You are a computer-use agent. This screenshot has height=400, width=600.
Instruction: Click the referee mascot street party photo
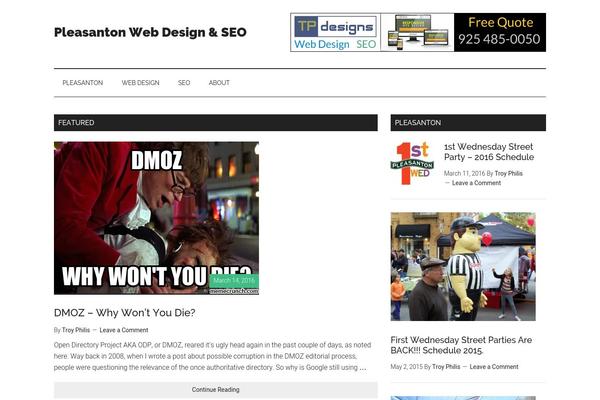click(x=463, y=267)
